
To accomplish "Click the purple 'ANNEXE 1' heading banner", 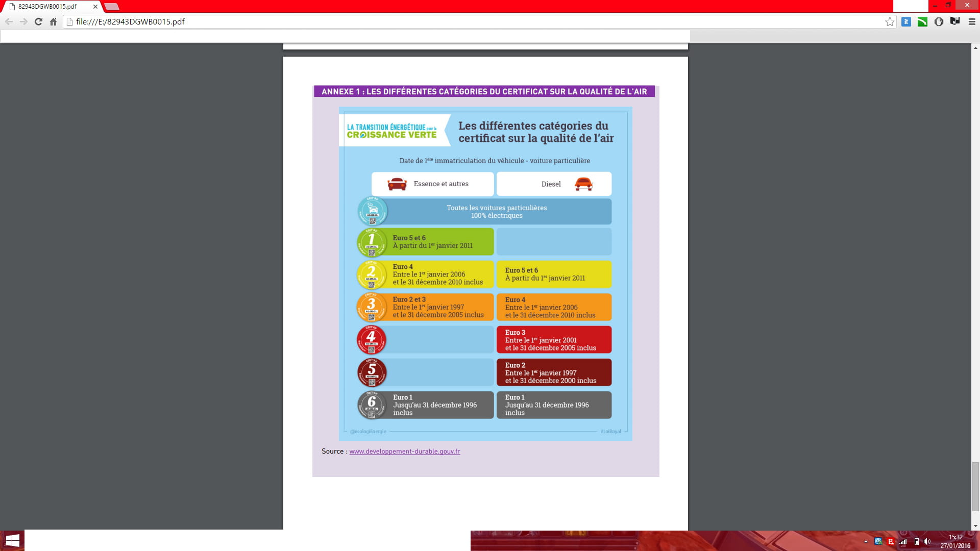I will 484,91.
